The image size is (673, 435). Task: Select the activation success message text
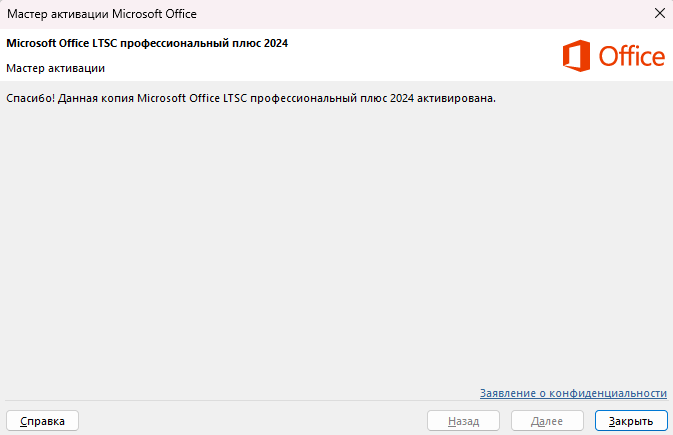click(x=251, y=98)
